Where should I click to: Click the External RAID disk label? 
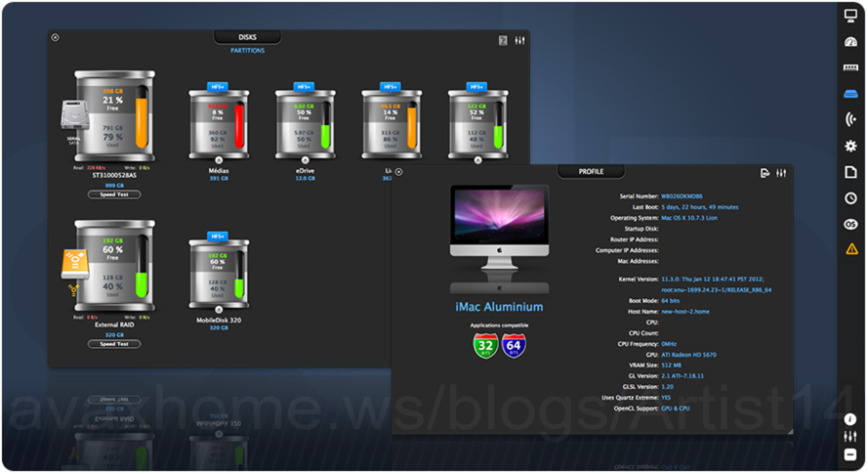[x=114, y=324]
